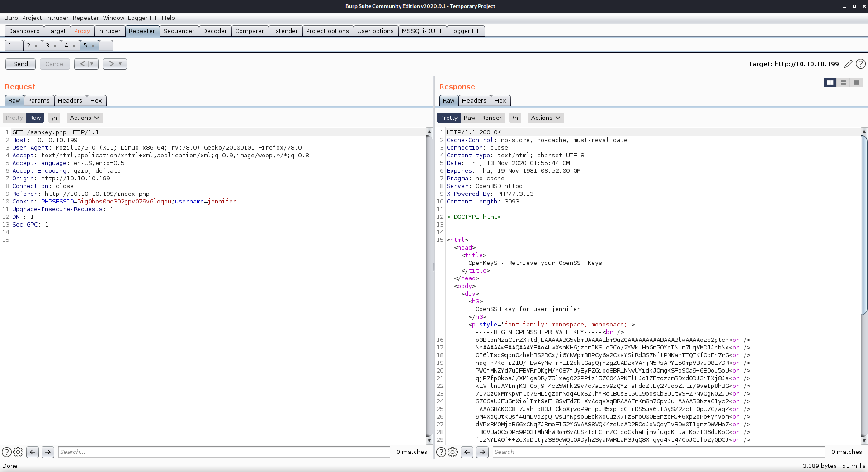Switch response view to Render
Screen dimensions: 868x472
pos(491,118)
